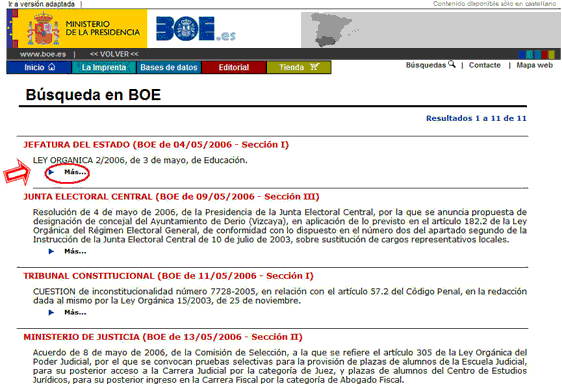Image resolution: width=562 pixels, height=384 pixels.
Task: Click the JUNTA ELECTORAL CENTRAL heading
Action: [171, 197]
